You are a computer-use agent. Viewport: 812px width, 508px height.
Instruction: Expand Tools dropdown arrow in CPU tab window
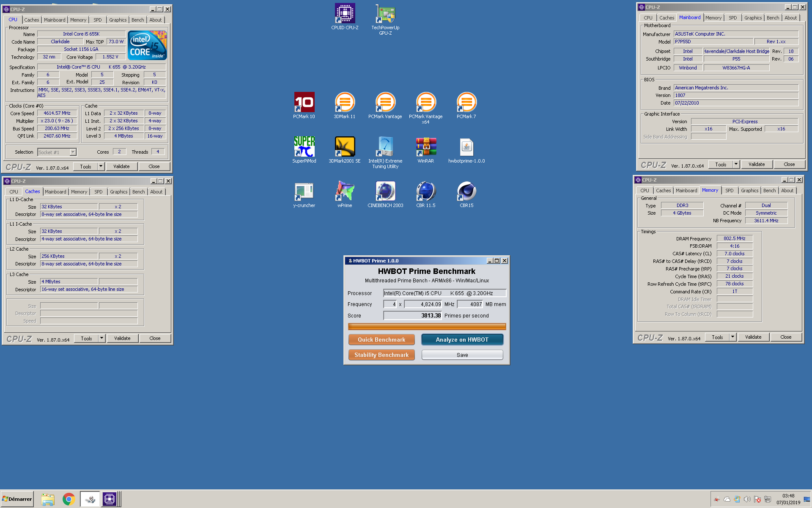pos(101,166)
